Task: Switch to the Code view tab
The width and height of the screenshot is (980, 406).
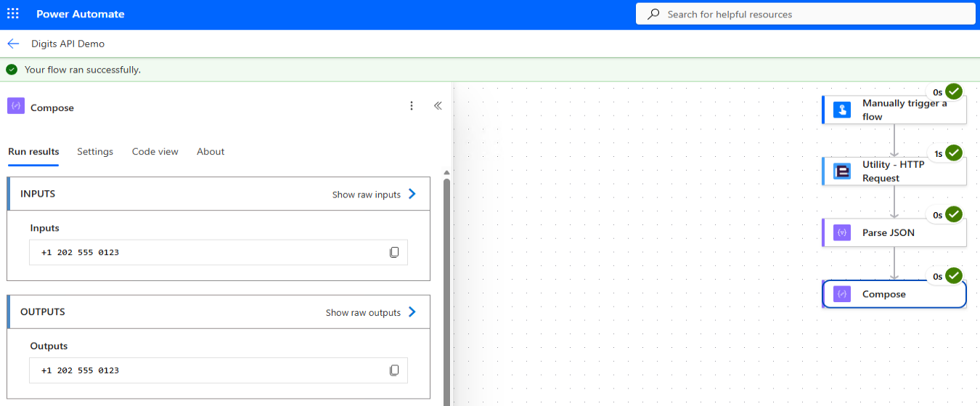Action: click(x=155, y=151)
